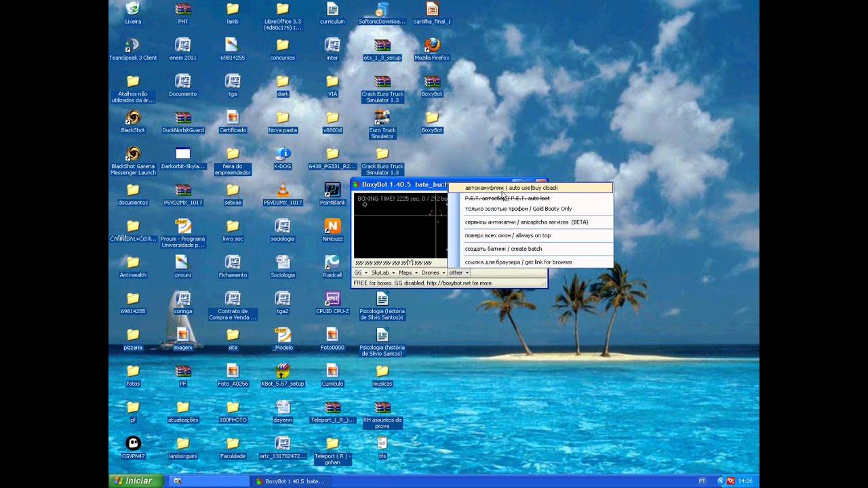
Task: Open the Lixeira recycle bin
Action: click(133, 9)
